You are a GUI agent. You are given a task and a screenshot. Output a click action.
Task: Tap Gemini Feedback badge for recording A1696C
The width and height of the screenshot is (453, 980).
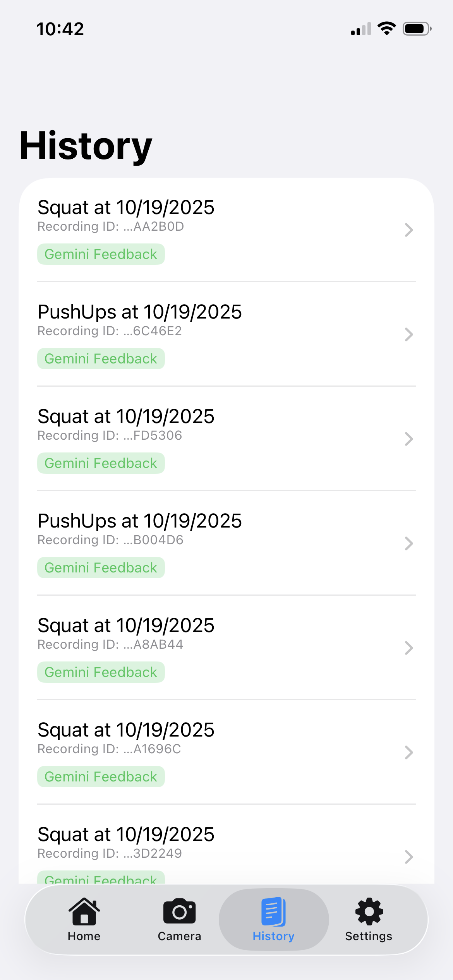[x=101, y=777]
